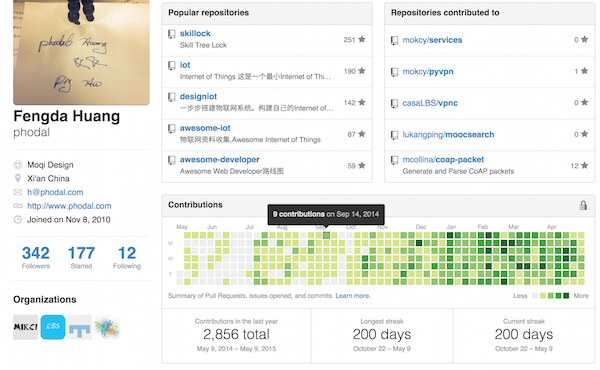Open the designiot repository link
Screen dimensions: 600x370
tap(198, 96)
